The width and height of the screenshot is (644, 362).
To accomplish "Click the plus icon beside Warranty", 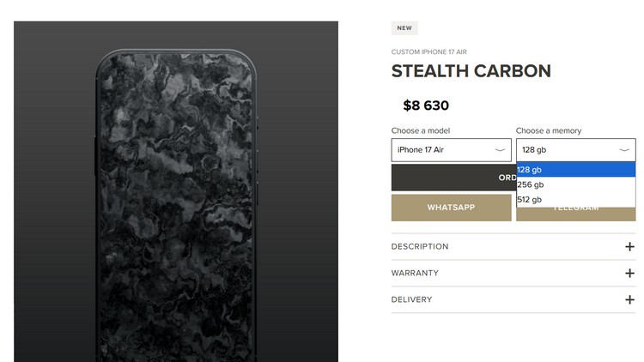I will [x=629, y=273].
